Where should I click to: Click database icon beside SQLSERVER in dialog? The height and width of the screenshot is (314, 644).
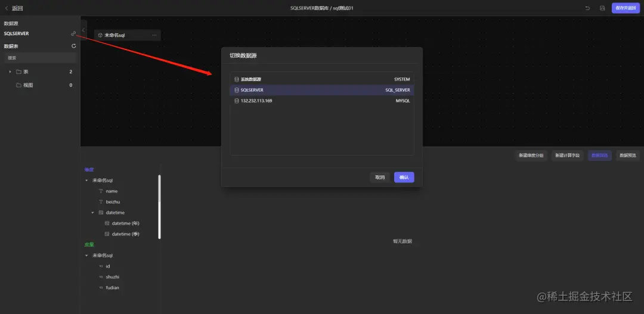[x=236, y=90]
